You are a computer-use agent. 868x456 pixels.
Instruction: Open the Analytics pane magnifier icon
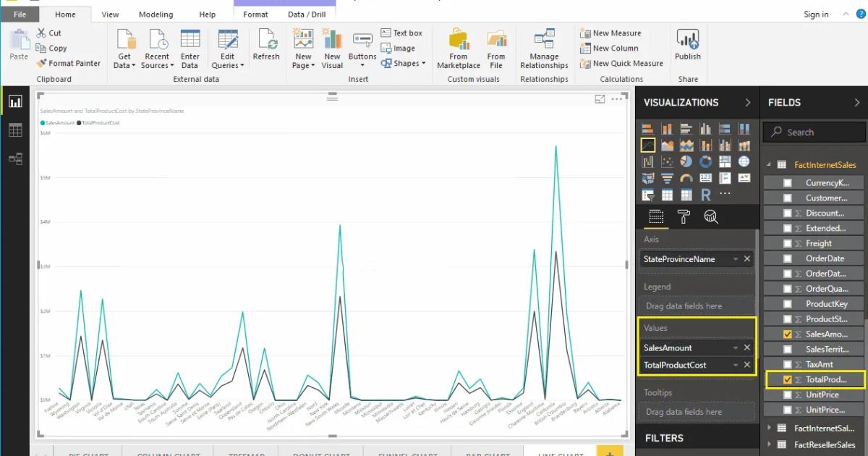(711, 216)
